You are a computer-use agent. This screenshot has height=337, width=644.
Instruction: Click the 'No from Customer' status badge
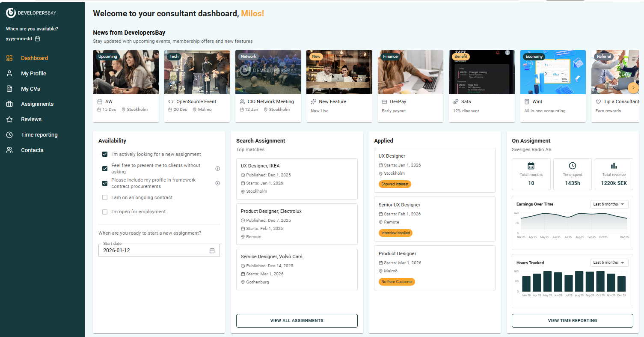click(397, 282)
